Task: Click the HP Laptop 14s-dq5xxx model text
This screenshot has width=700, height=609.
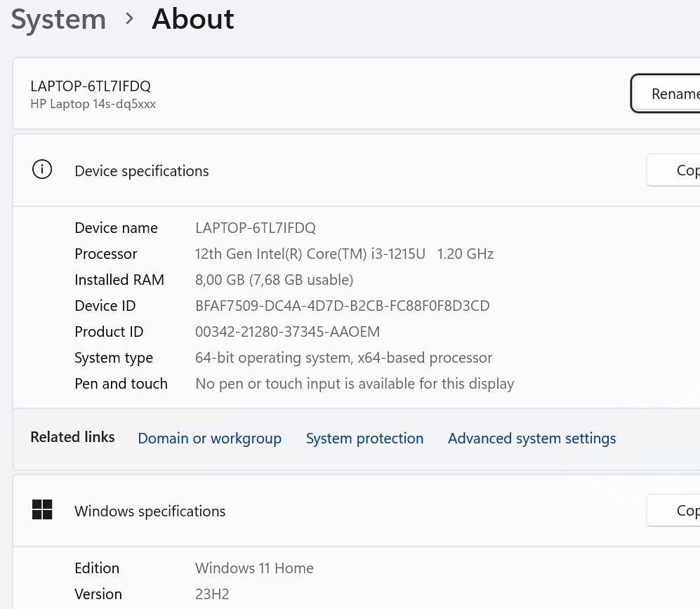Action: click(x=93, y=104)
